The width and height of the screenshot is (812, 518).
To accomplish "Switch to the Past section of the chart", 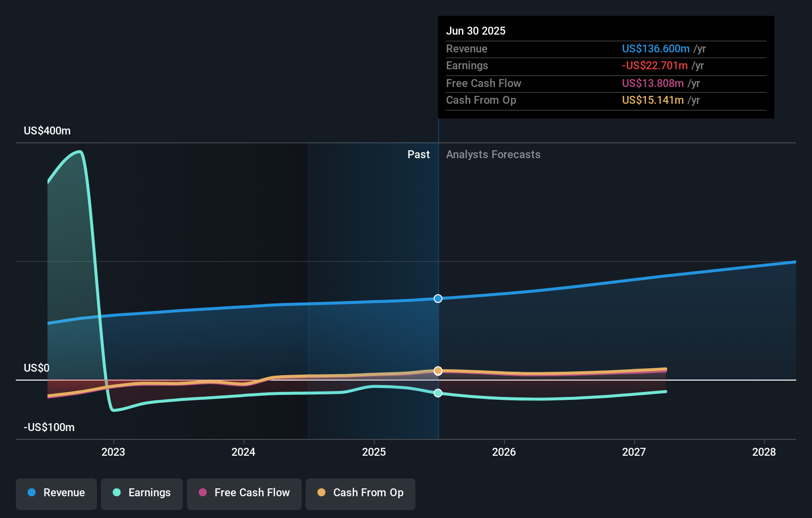I will 419,154.
